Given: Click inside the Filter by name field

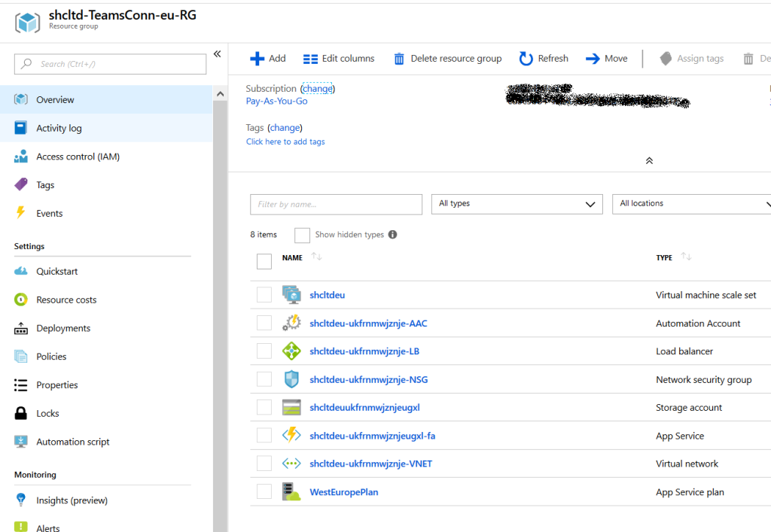Looking at the screenshot, I should click(335, 203).
